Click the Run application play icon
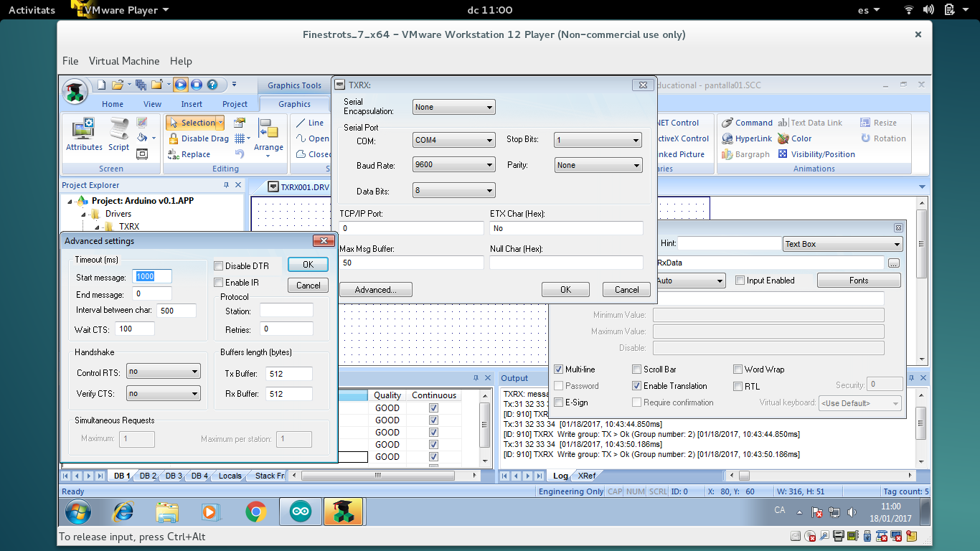This screenshot has width=980, height=551. pyautogui.click(x=180, y=85)
